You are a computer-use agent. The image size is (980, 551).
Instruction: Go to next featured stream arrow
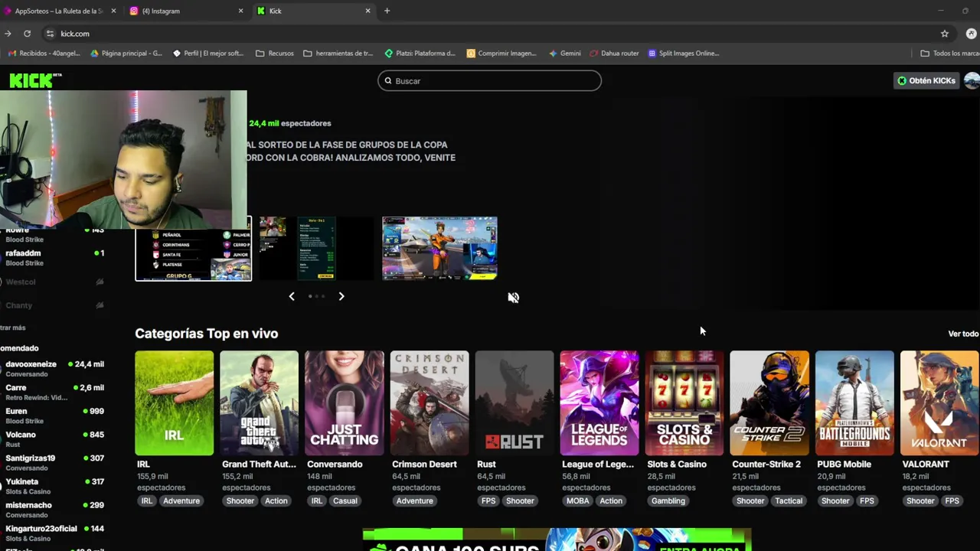coord(341,296)
